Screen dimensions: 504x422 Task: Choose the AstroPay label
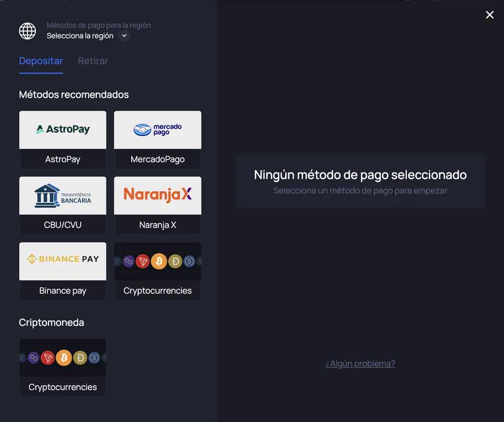click(x=62, y=159)
